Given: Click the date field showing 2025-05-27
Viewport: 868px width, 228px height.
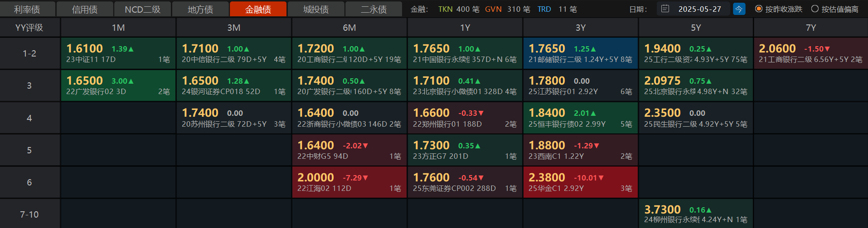Looking at the screenshot, I should pos(699,9).
